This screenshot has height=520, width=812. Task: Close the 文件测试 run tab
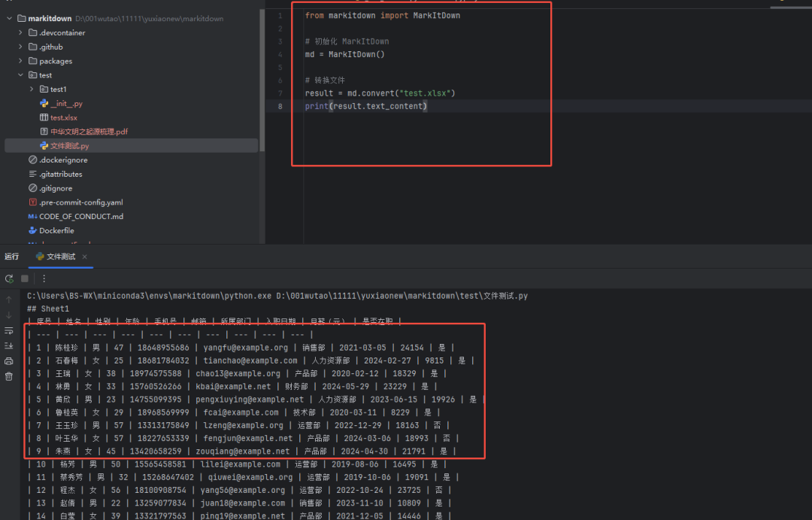[84, 257]
